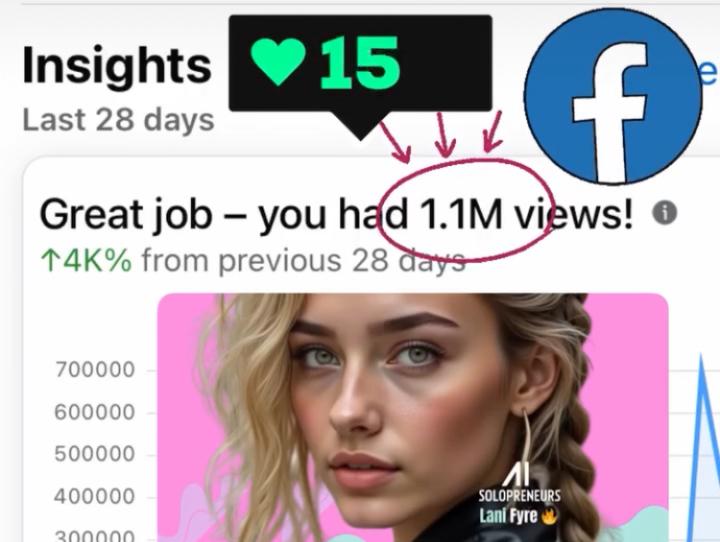This screenshot has width=720, height=542.
Task: Select the 1.1M views figure
Action: pyautogui.click(x=461, y=214)
